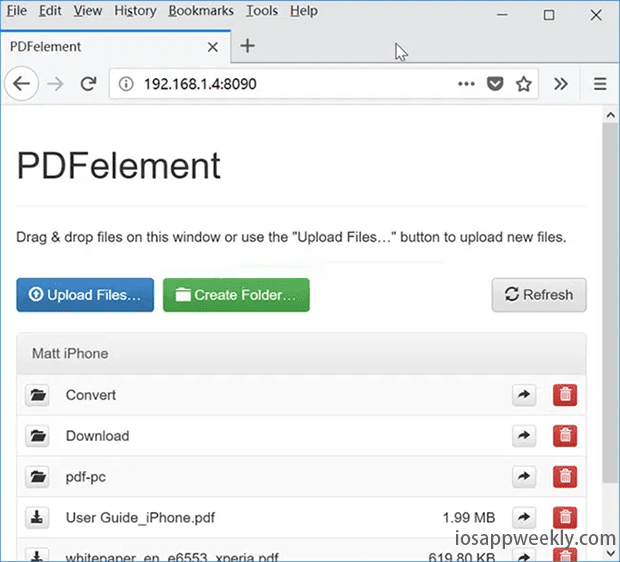Maximize the browser window

pos(549,15)
